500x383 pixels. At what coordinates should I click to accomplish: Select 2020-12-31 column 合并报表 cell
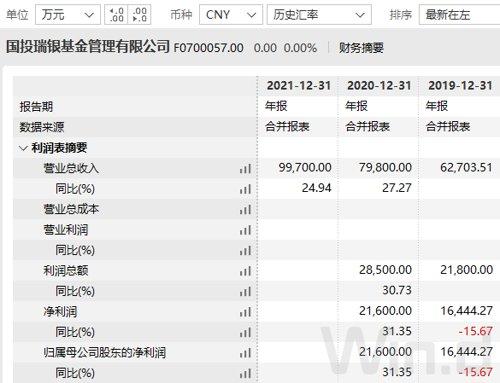[x=368, y=127]
